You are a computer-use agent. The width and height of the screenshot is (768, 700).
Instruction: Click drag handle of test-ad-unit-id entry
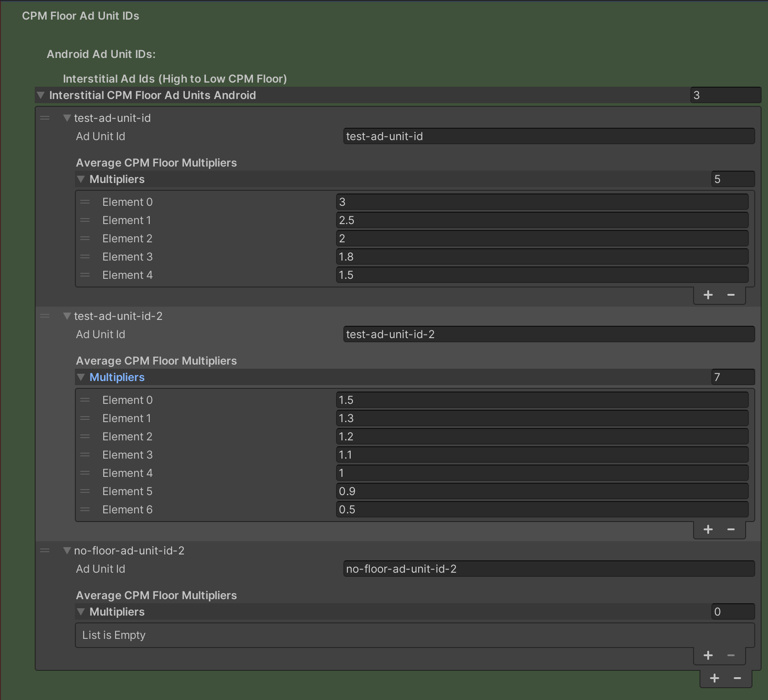[x=45, y=118]
